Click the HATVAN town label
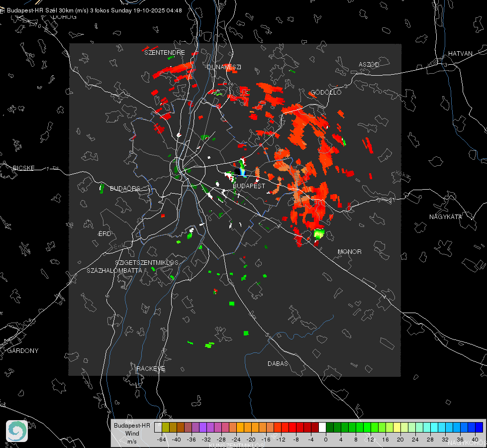 click(x=460, y=53)
